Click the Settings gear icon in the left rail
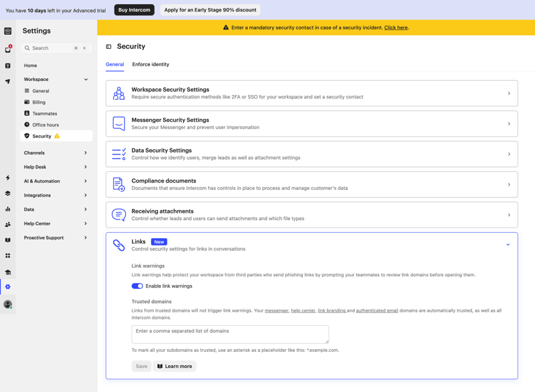Screen dimensions: 535x392 click(9, 286)
